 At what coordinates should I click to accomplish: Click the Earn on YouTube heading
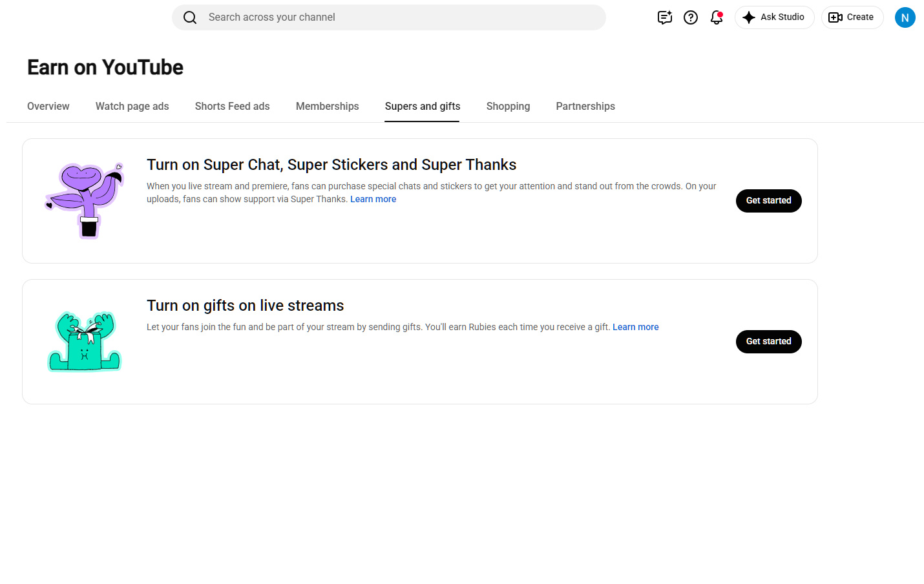point(105,67)
